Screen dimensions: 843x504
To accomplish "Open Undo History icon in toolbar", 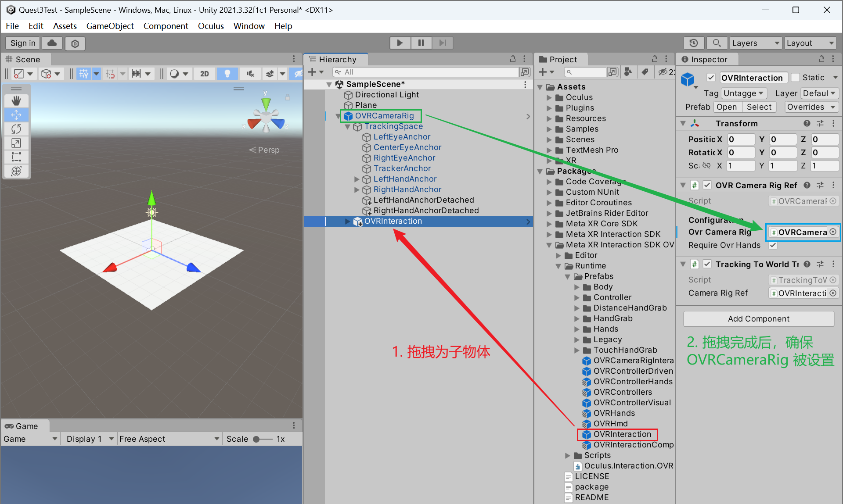I will (693, 43).
